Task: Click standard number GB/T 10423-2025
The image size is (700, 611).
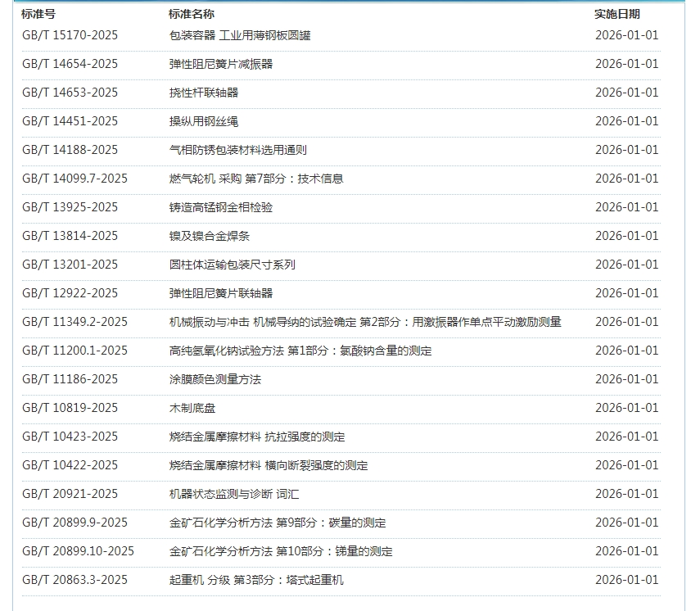Action: [x=70, y=437]
